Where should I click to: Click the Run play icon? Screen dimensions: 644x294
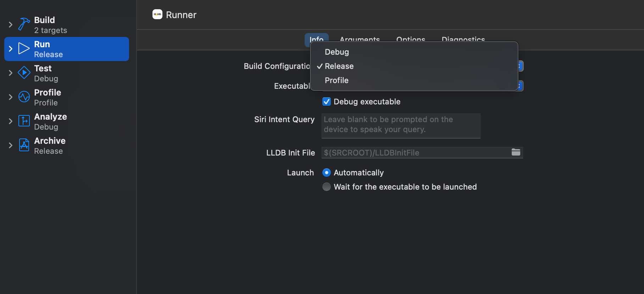coord(24,49)
